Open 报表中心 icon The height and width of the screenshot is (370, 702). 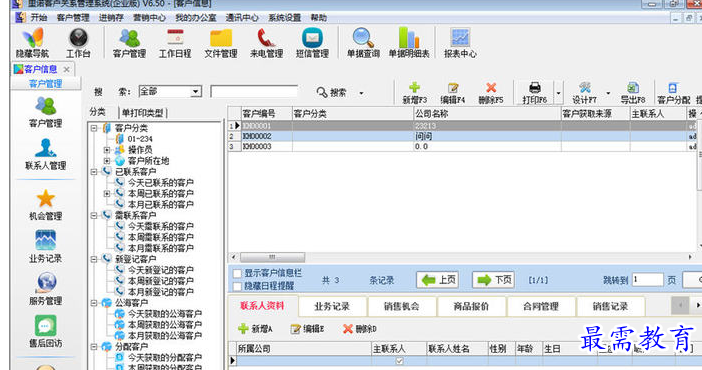coord(460,43)
